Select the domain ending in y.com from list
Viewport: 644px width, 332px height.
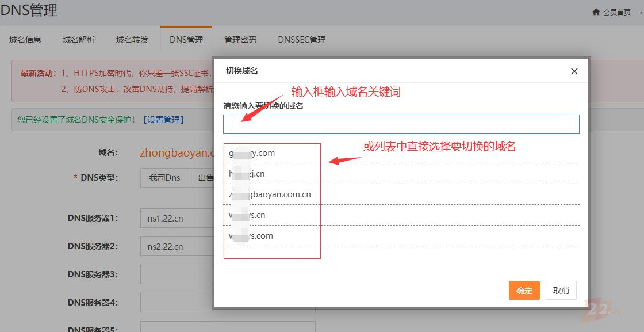tap(401, 153)
